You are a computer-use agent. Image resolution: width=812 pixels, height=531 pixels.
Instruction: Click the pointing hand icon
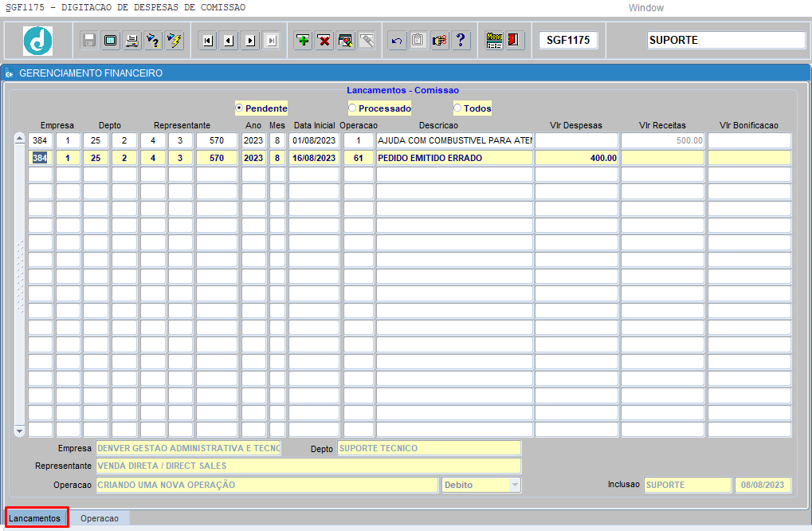[439, 41]
